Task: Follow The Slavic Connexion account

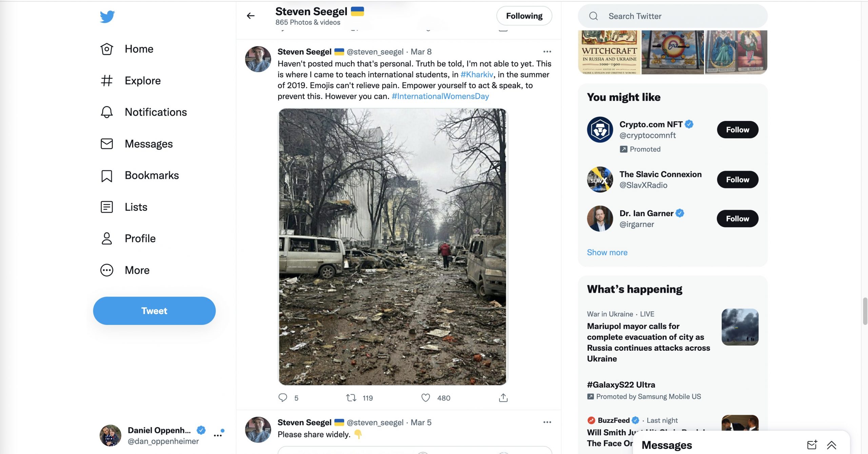Action: (x=737, y=180)
